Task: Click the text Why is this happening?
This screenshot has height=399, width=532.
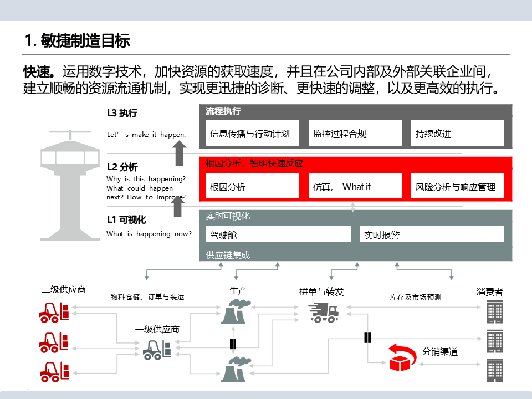Action: [x=146, y=179]
